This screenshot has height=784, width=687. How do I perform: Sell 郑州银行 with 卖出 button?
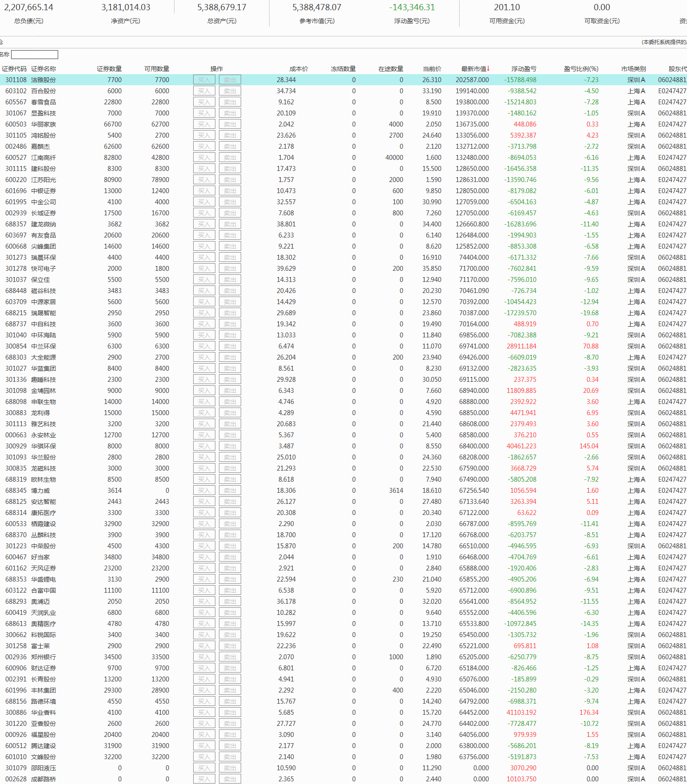coord(230,657)
